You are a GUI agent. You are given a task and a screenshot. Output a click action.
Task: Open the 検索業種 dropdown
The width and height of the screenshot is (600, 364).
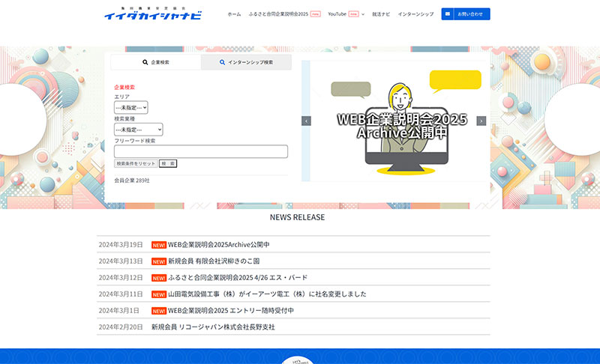pyautogui.click(x=138, y=130)
